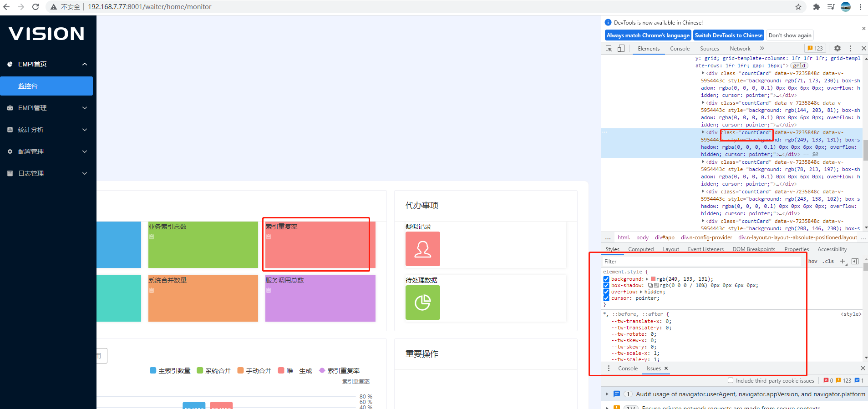Click Switch DevTools to Chinese button

(729, 35)
